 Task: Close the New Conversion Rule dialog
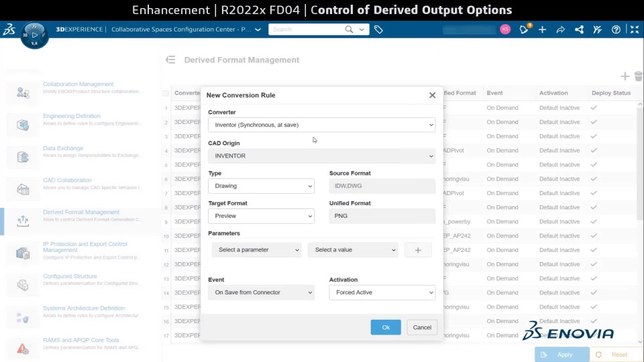click(432, 95)
